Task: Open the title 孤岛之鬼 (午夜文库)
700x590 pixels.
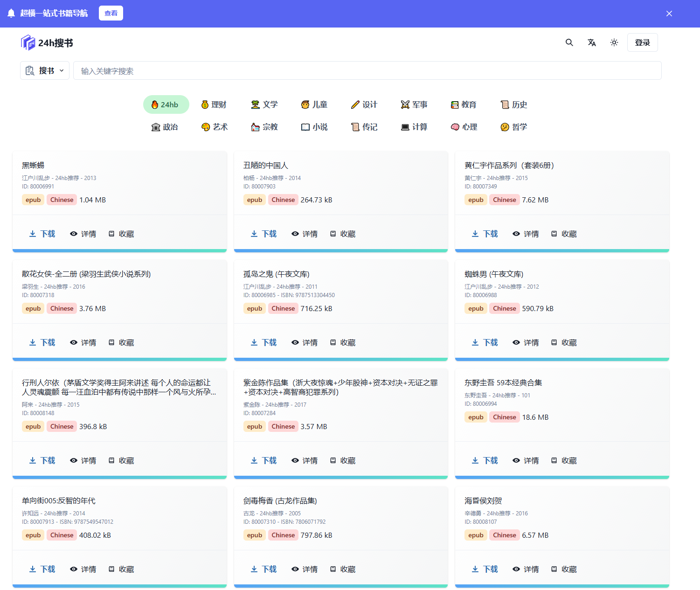Action: [276, 274]
